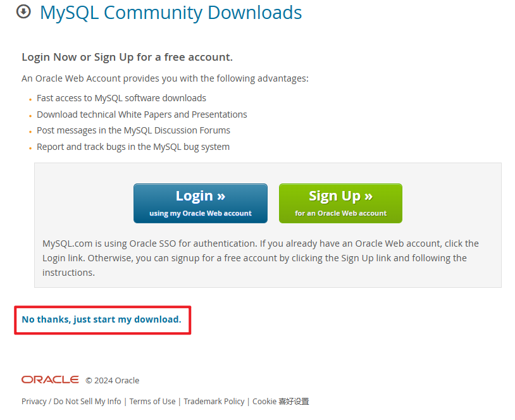Click 'Fast access to MySQL software downloads' bullet
The width and height of the screenshot is (515, 420).
121,98
